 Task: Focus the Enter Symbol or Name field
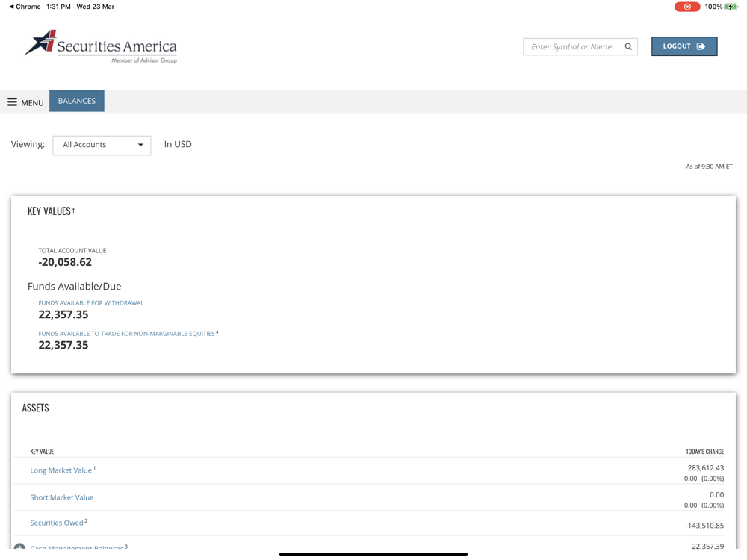click(580, 46)
